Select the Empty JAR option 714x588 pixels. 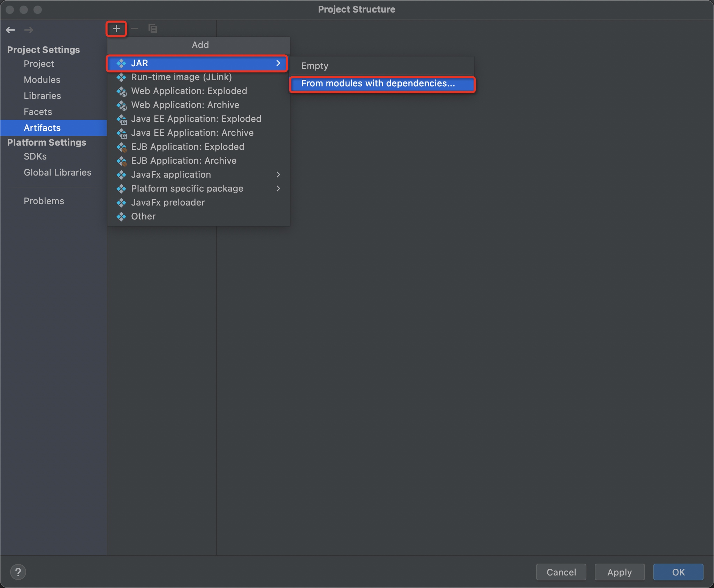pos(314,66)
